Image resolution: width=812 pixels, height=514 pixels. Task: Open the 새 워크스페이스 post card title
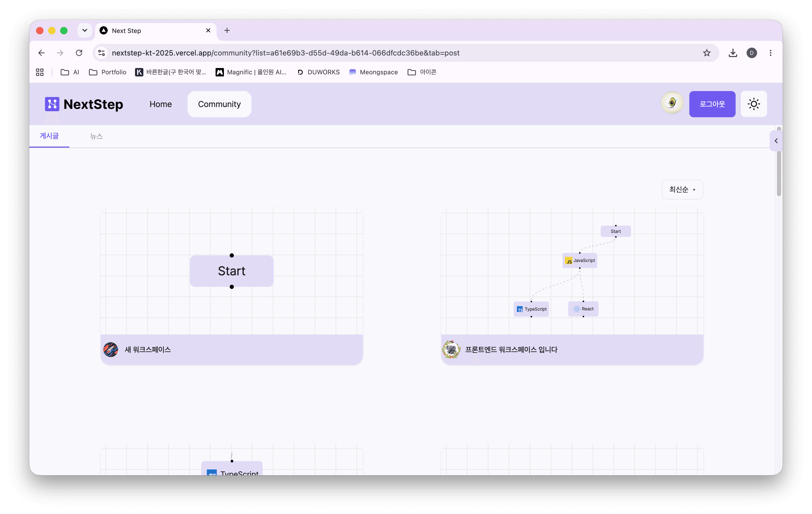(x=148, y=349)
